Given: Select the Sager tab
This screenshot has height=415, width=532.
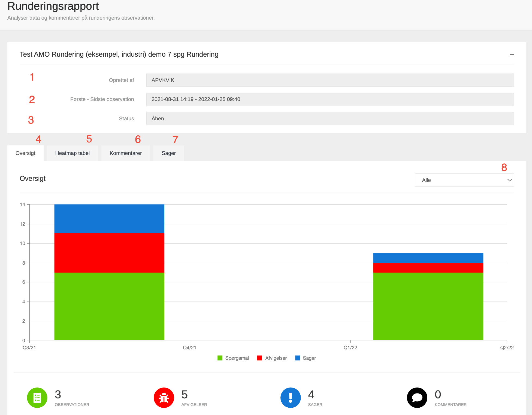Looking at the screenshot, I should pyautogui.click(x=169, y=153).
